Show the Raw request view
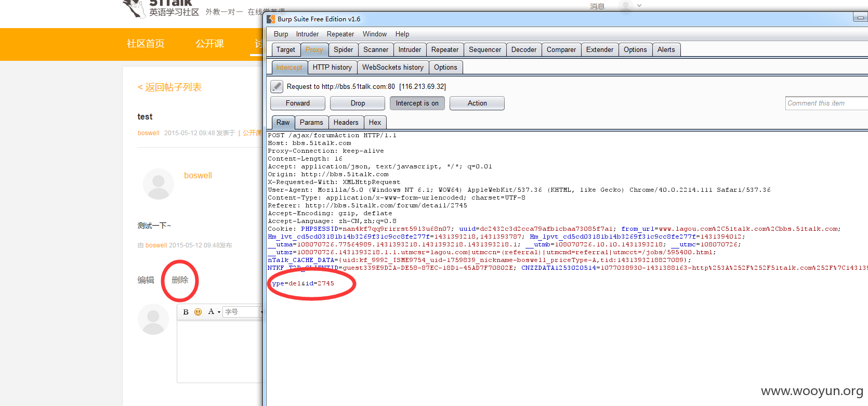This screenshot has width=868, height=406. tap(283, 122)
